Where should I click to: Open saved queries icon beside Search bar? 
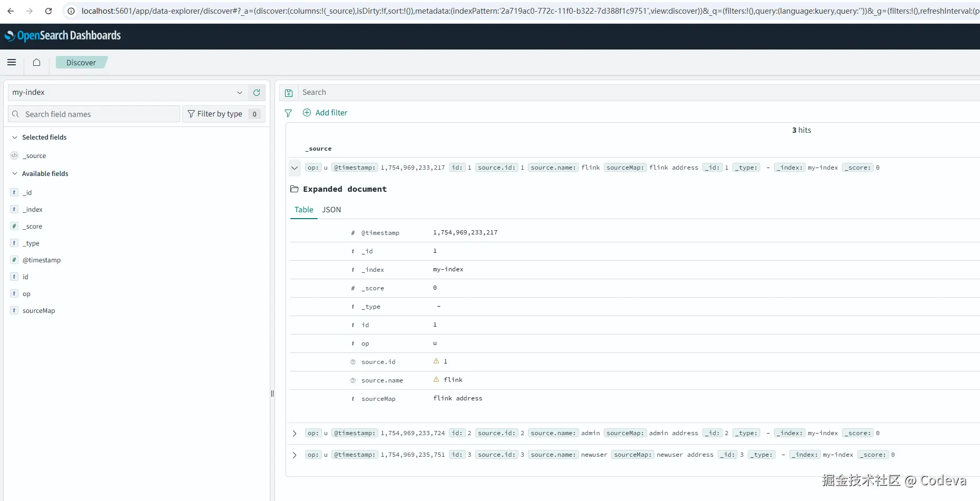[289, 93]
